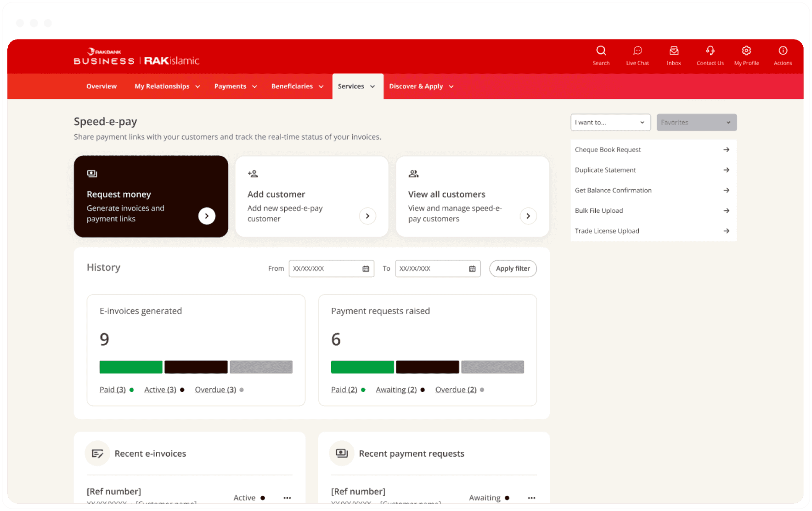Open more options for the Active e-invoice

[x=287, y=498]
